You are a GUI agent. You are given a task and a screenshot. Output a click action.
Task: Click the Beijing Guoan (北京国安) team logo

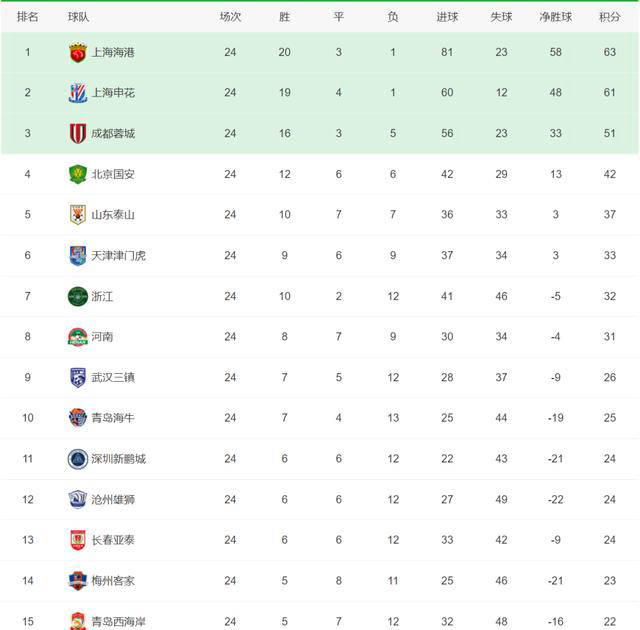point(78,174)
